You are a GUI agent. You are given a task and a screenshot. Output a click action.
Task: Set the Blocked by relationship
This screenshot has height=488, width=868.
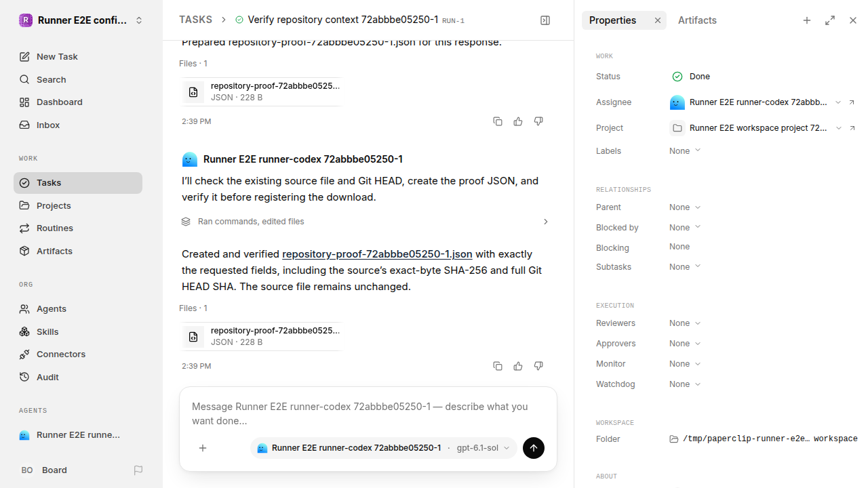pos(685,227)
